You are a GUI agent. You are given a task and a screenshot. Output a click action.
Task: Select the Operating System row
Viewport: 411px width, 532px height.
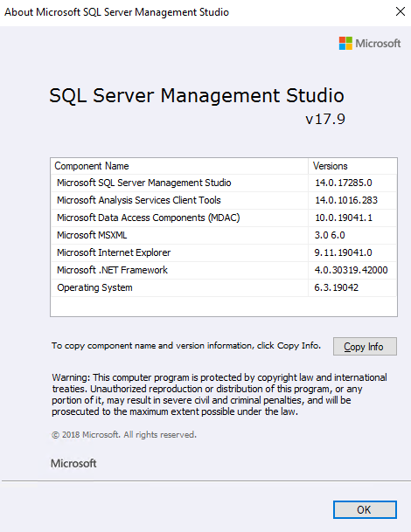(224, 287)
